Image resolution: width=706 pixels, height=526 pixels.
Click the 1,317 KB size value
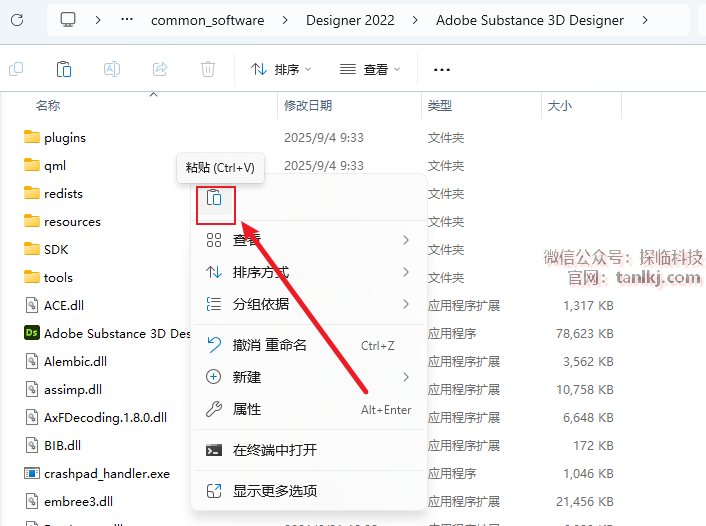[x=588, y=306]
